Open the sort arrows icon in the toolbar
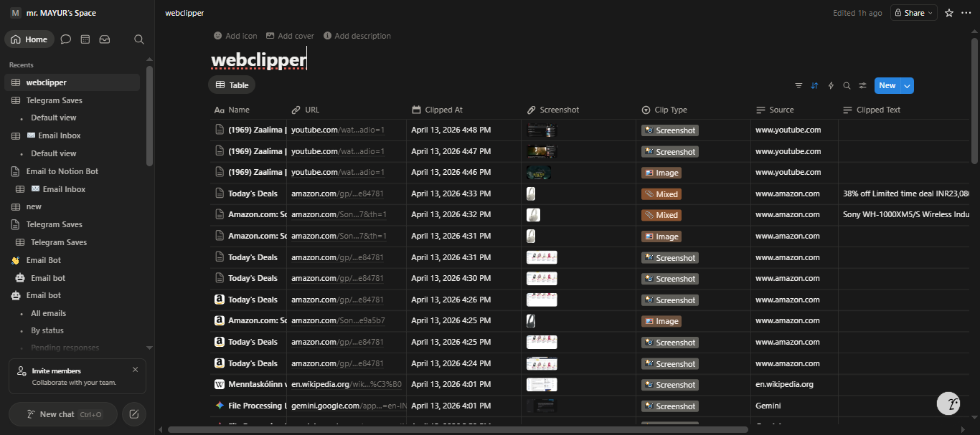Screen dimensions: 980x435 [x=814, y=85]
